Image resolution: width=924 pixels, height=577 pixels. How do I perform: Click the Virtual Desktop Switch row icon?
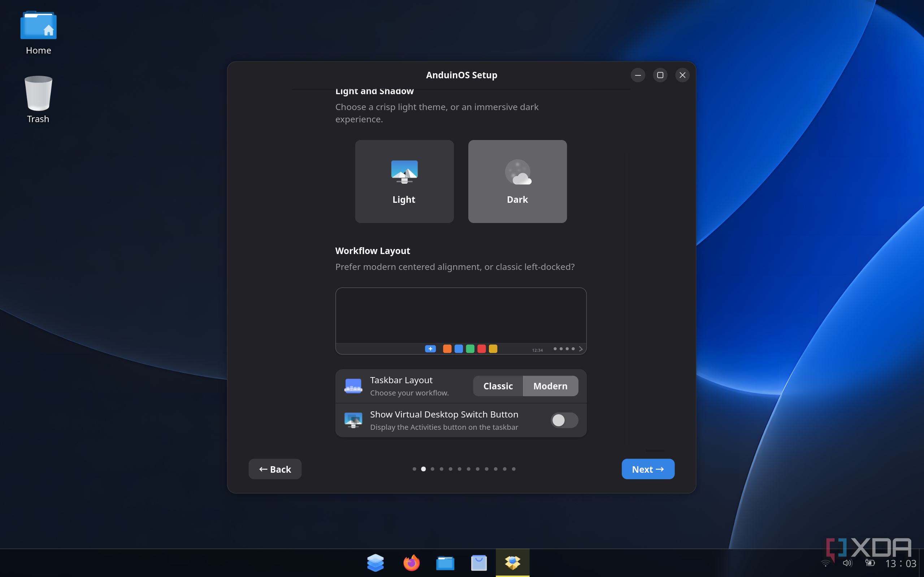tap(353, 420)
